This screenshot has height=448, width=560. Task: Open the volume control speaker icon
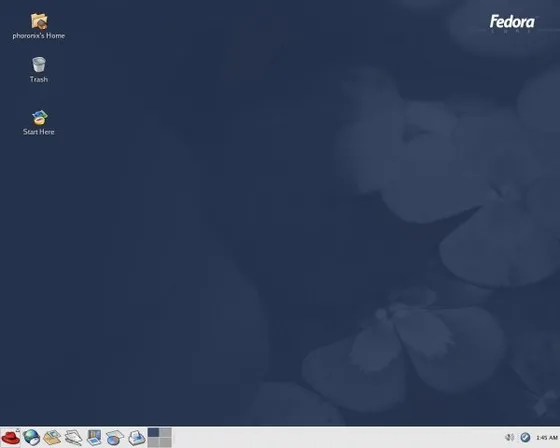[509, 437]
